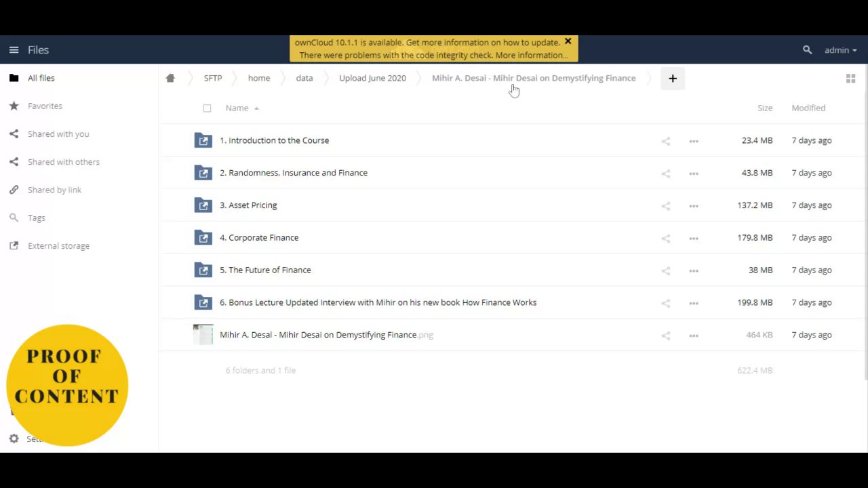Image resolution: width=868 pixels, height=488 pixels.
Task: Go to home folder icon in breadcrumb
Action: (170, 78)
